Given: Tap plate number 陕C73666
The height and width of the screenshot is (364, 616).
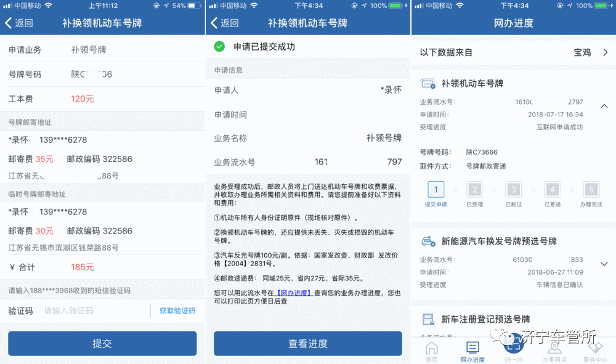Looking at the screenshot, I should tap(482, 152).
